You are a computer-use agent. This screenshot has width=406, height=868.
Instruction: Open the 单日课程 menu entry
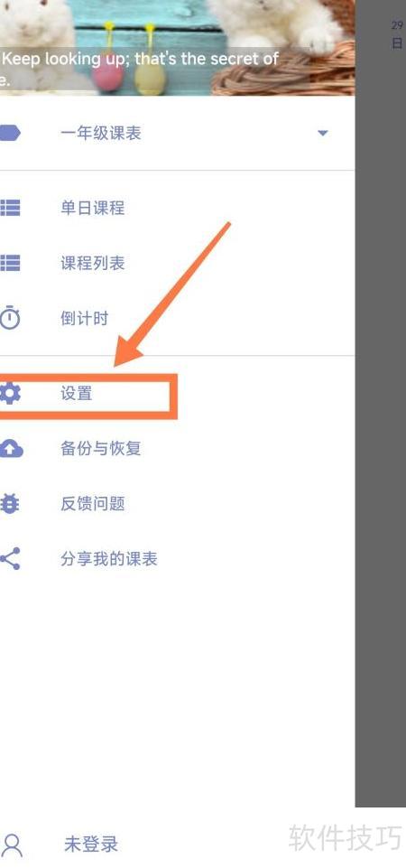(x=92, y=208)
